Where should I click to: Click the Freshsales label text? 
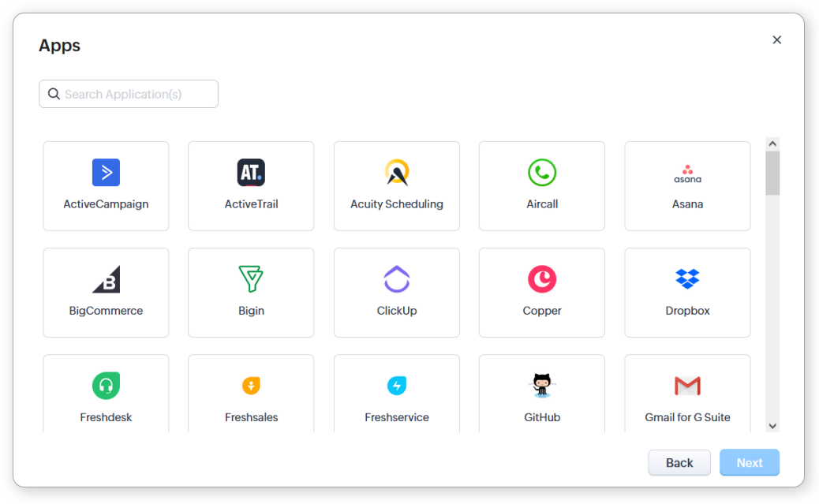251,417
